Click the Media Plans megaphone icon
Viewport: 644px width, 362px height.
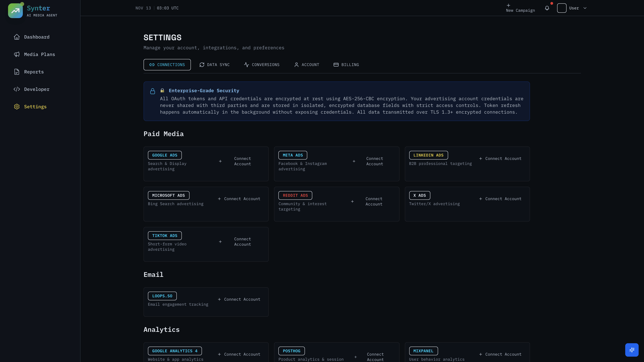tap(17, 54)
